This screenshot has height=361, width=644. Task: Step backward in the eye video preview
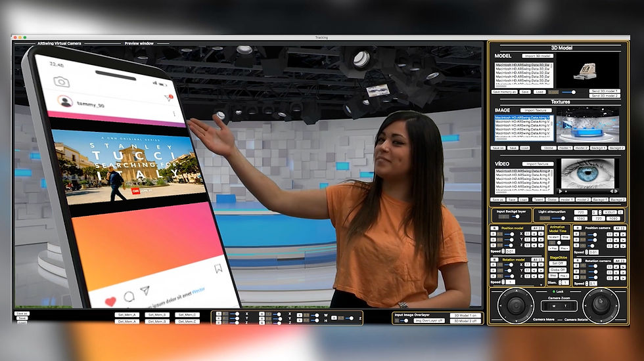point(612,191)
